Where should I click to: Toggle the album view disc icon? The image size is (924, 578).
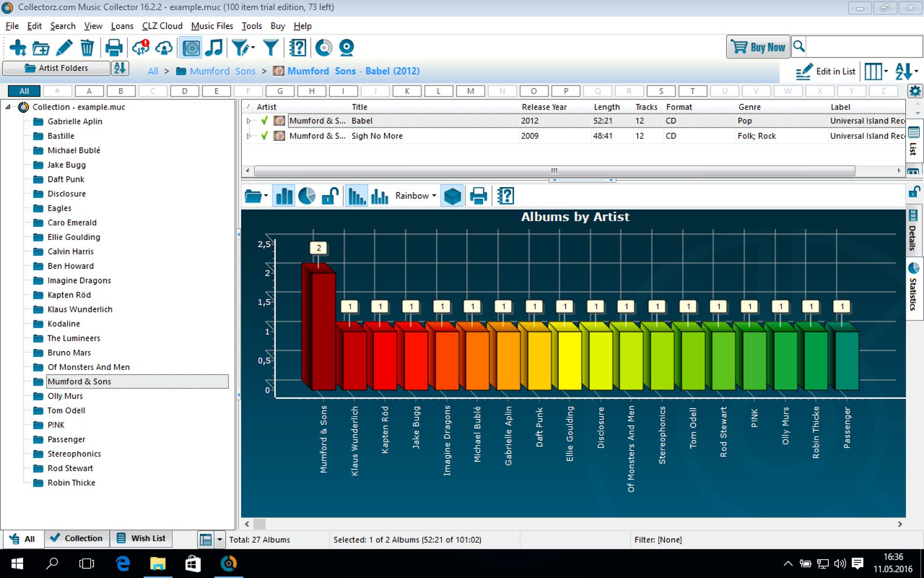click(x=191, y=48)
